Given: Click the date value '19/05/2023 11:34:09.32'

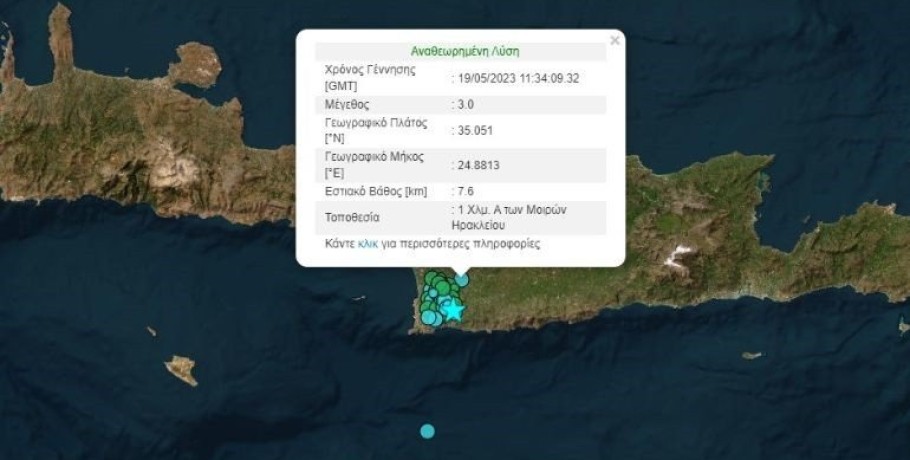Looking at the screenshot, I should pos(518,79).
